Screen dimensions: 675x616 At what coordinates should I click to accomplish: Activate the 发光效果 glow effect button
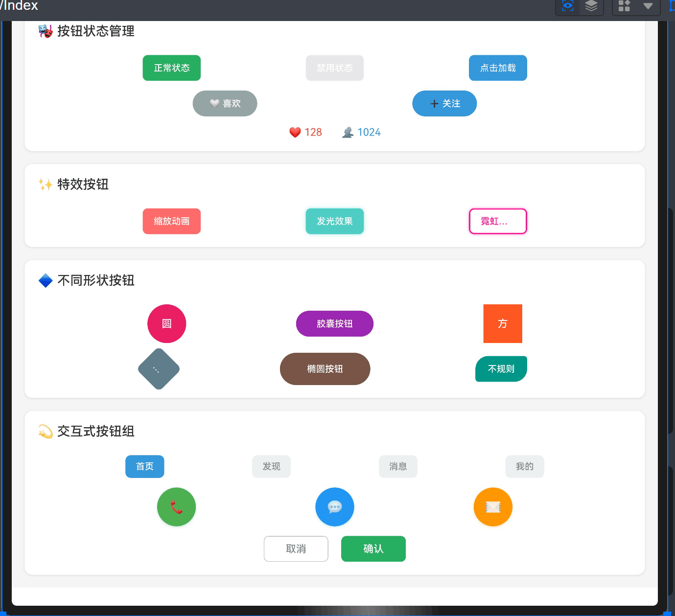click(x=335, y=221)
